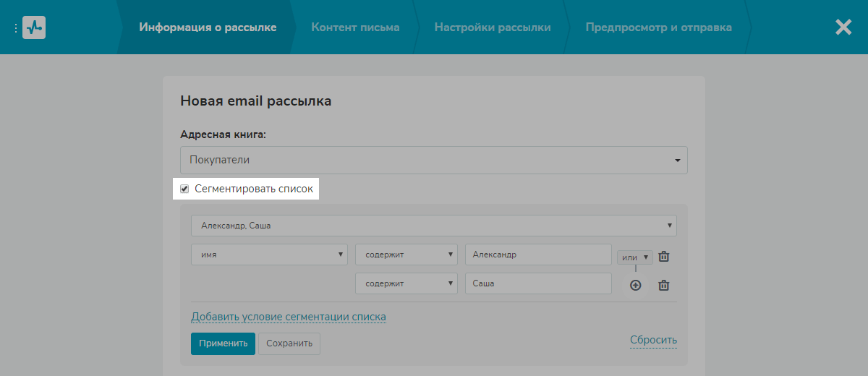Delete the 'Саша' condition with trash icon

click(663, 285)
